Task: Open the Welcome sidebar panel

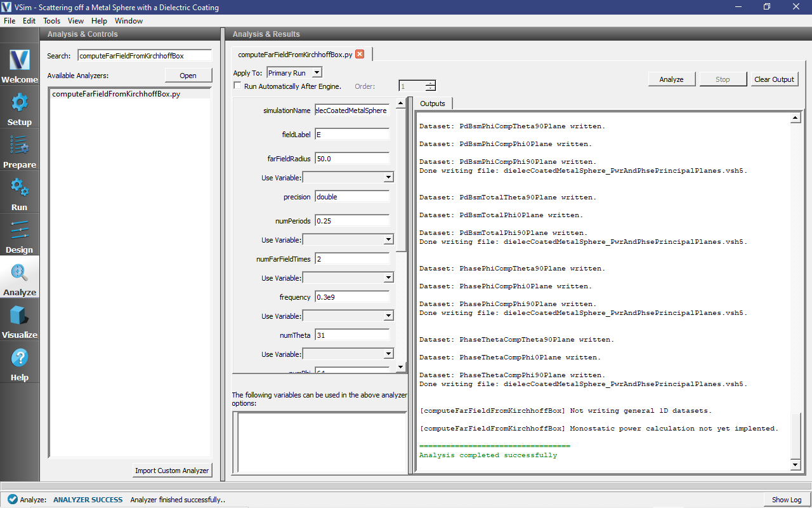Action: (19, 65)
